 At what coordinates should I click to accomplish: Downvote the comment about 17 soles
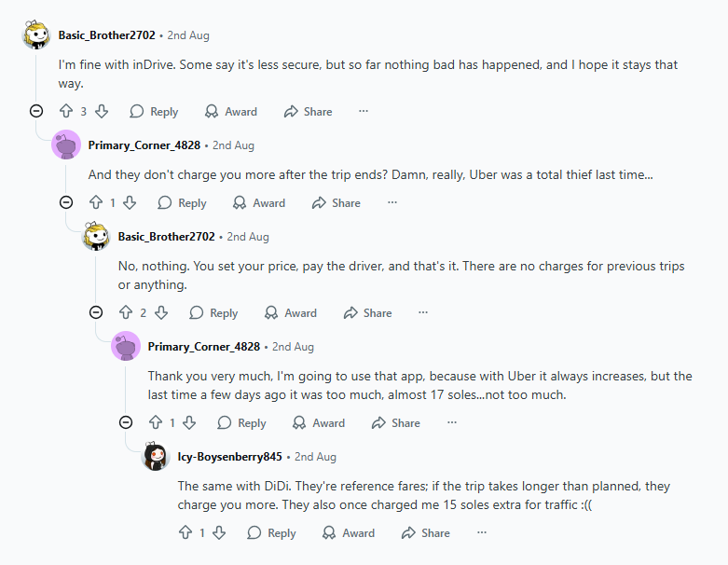[189, 422]
